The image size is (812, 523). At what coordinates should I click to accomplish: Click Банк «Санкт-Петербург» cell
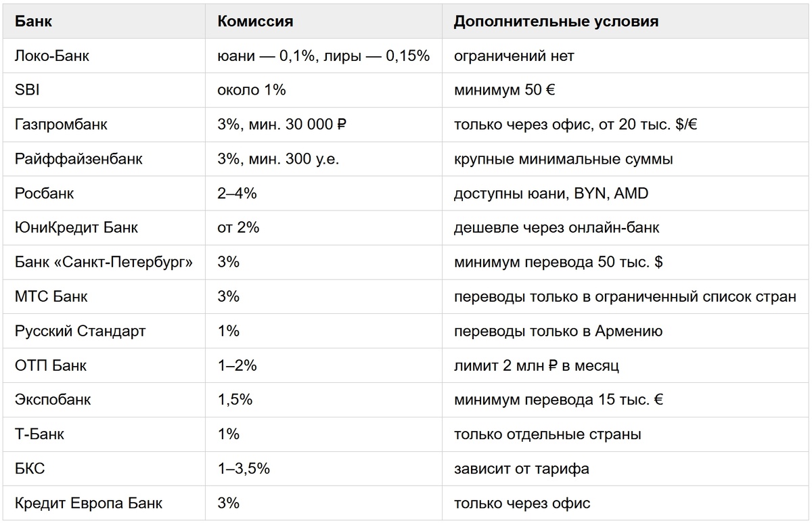(104, 263)
